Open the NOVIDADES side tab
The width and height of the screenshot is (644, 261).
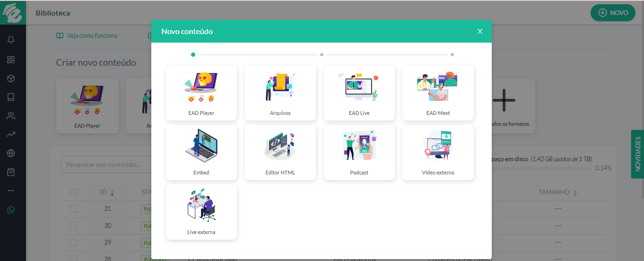pyautogui.click(x=637, y=154)
